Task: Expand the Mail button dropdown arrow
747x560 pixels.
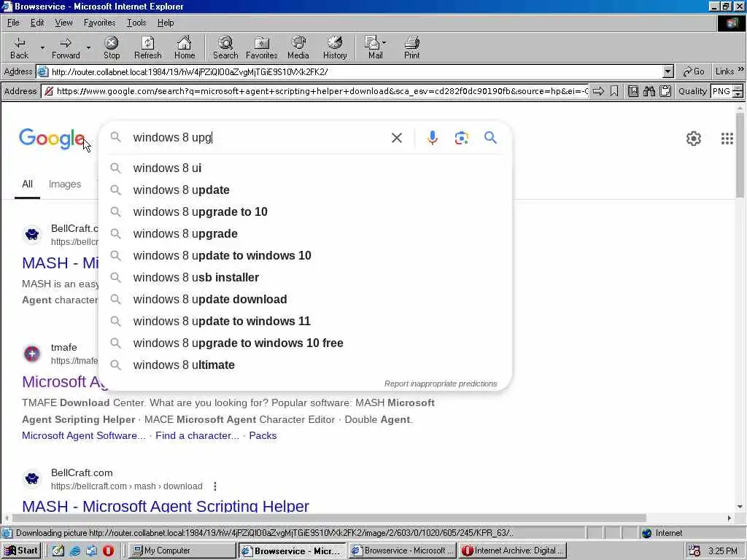Action: (384, 43)
